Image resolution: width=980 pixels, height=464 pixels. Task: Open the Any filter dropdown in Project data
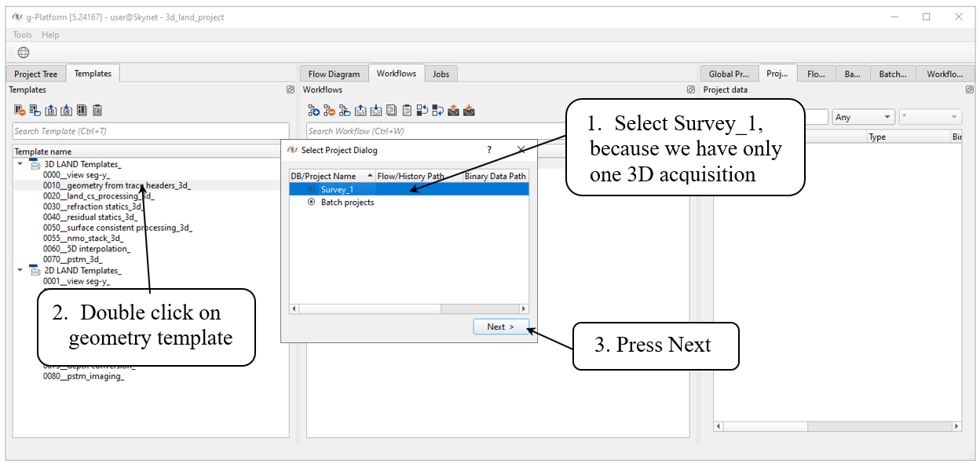point(864,117)
